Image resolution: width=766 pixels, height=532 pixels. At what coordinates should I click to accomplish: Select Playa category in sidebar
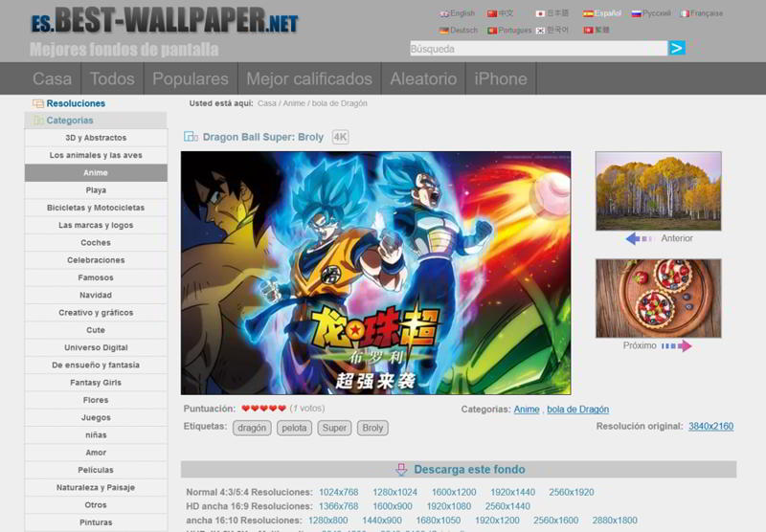(x=96, y=190)
